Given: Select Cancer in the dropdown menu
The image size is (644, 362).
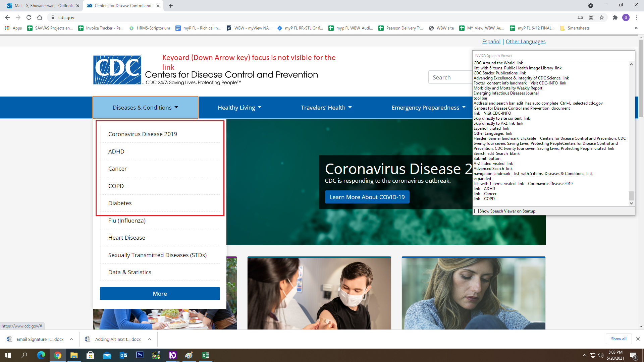Looking at the screenshot, I should click(161, 169).
